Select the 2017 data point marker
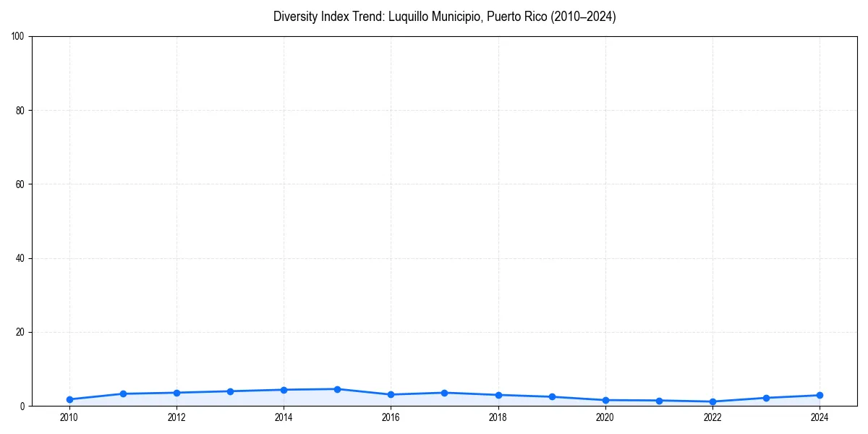Viewport: 868px width, 434px height. coord(444,391)
